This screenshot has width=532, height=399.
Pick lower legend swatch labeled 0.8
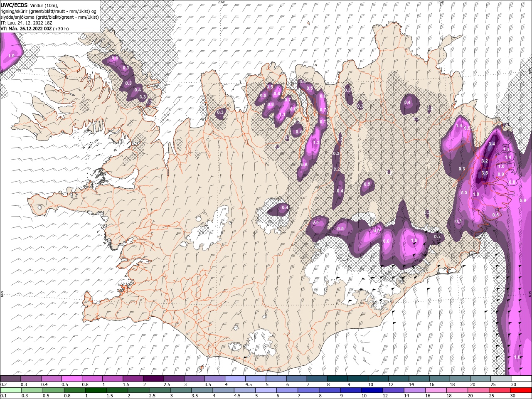tap(74, 390)
